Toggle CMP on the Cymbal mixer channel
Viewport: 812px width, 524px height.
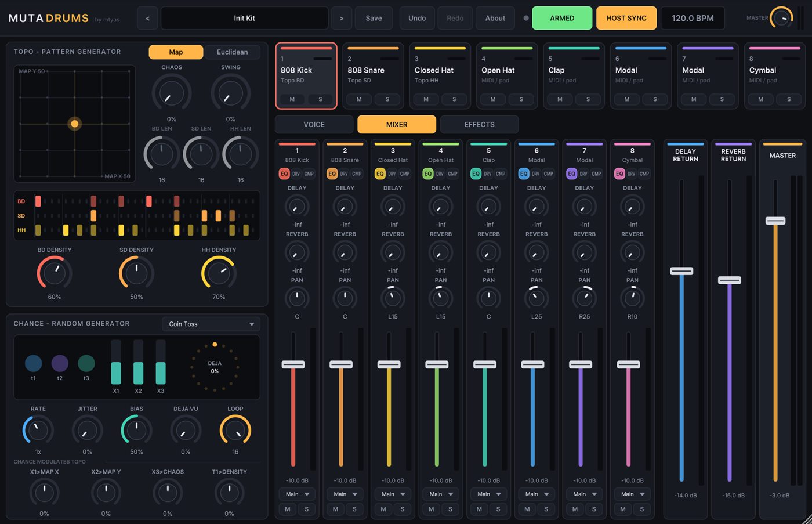644,174
